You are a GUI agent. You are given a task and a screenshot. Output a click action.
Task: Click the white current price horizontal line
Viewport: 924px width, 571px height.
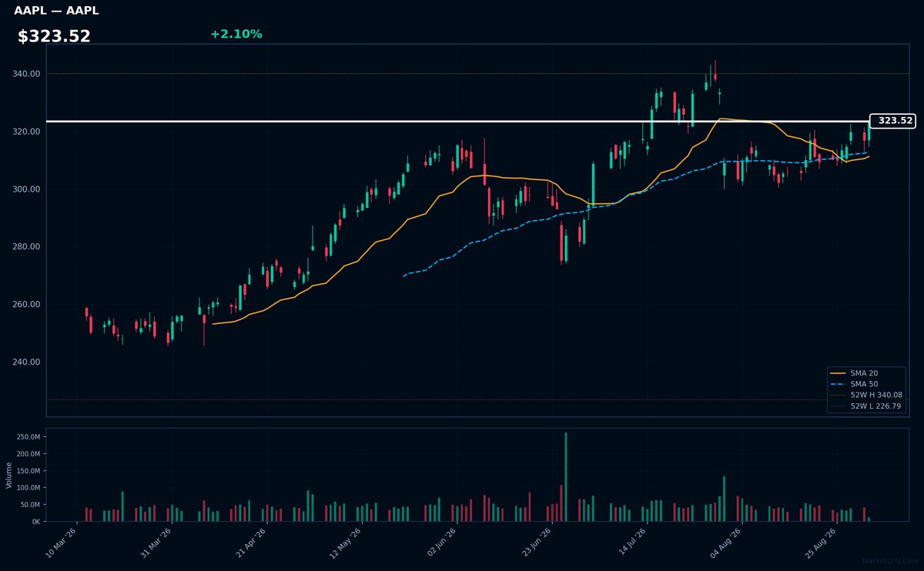click(457, 121)
